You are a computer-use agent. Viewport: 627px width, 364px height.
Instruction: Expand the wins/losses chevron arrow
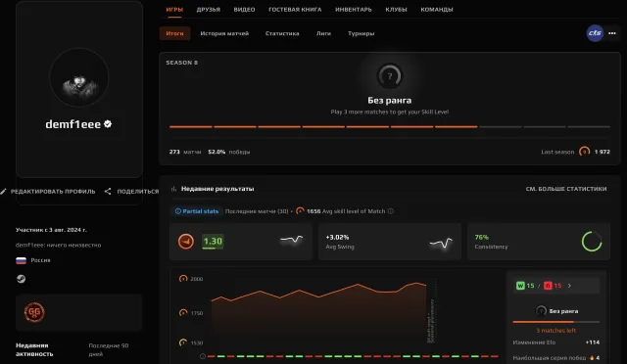569,286
